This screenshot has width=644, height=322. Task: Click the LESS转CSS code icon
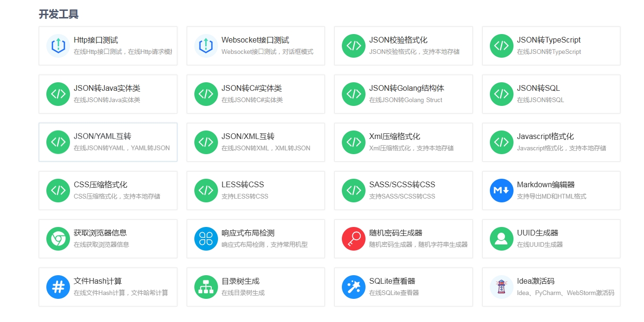[x=206, y=191]
